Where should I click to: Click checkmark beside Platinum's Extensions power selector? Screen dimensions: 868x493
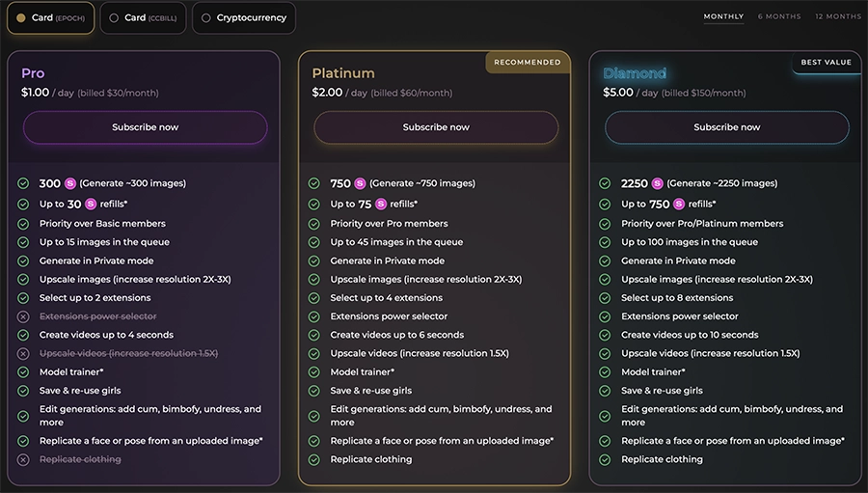[x=313, y=316]
